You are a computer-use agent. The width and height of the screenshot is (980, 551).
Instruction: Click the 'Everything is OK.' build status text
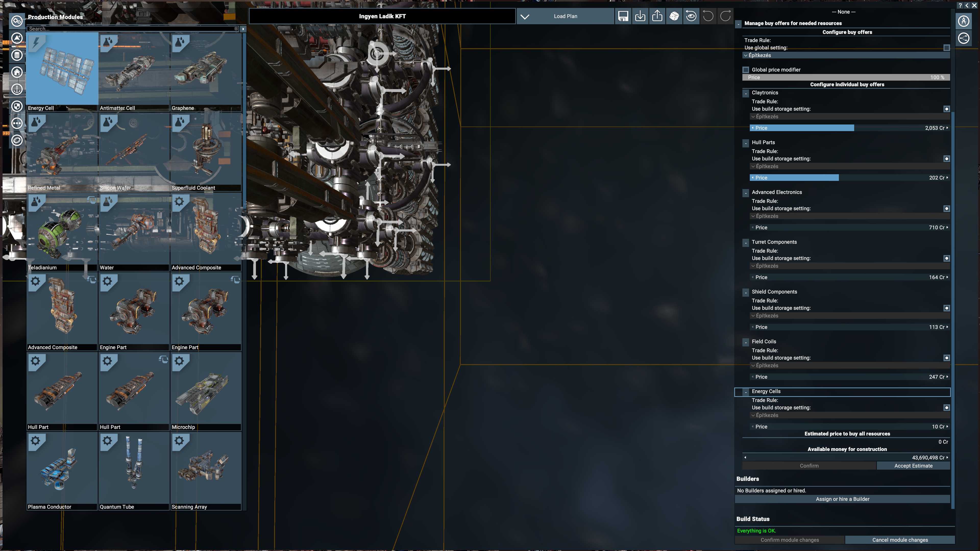[x=756, y=531]
